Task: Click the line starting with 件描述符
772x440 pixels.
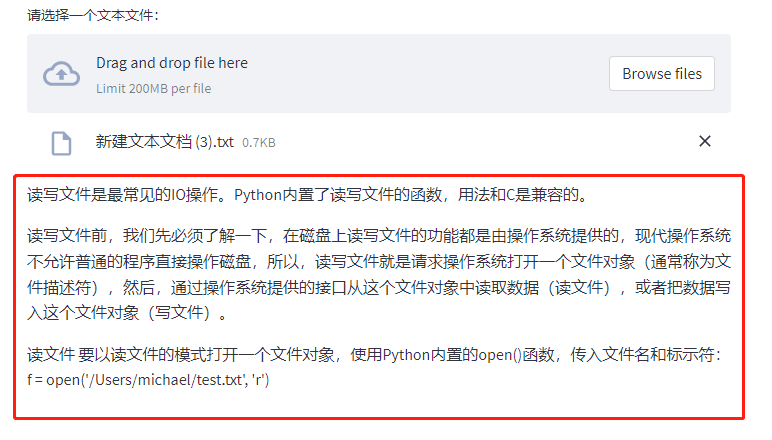Action: pos(379,287)
